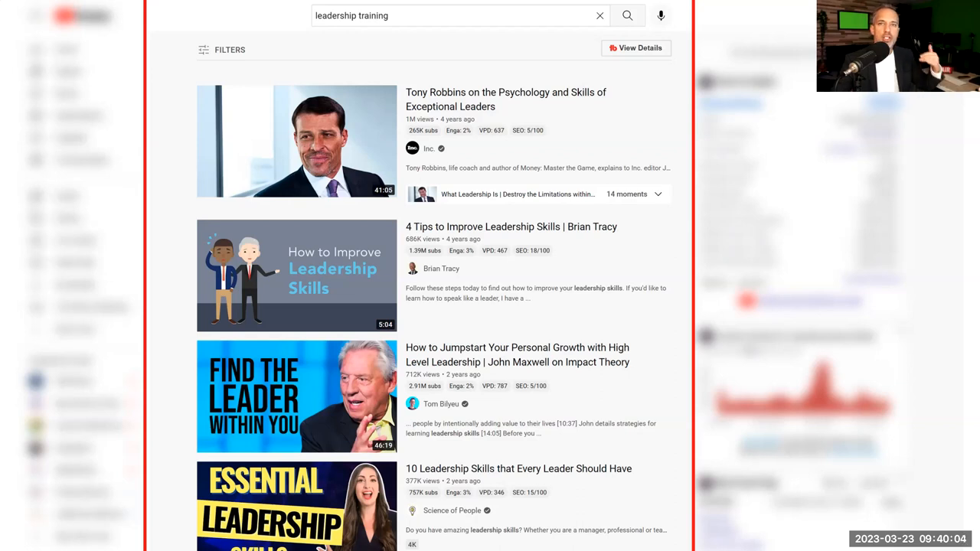The image size is (980, 551).
Task: Expand the '14 moments' chevron
Action: tap(658, 194)
